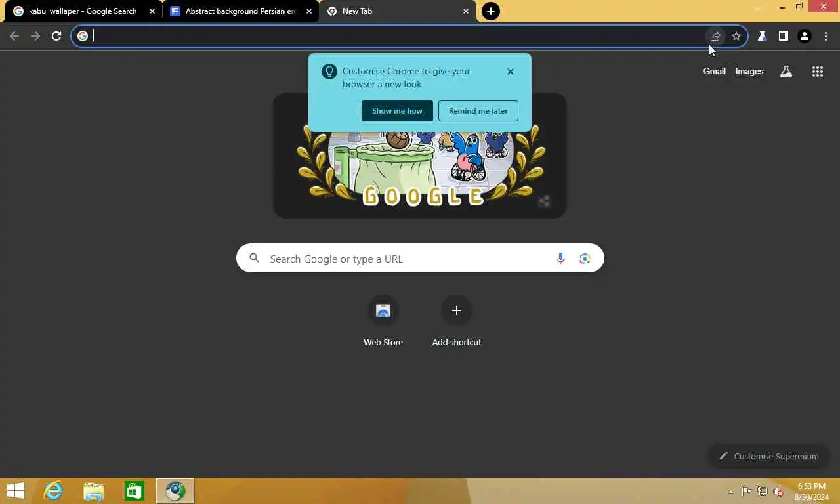Click the network tray icon
Screen dimensions: 840x504
pos(763,491)
